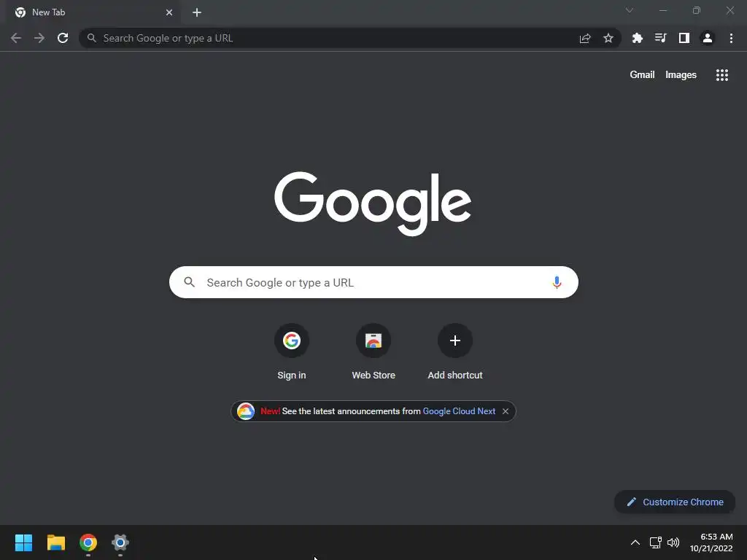
Task: Show the side panel
Action: click(x=684, y=38)
